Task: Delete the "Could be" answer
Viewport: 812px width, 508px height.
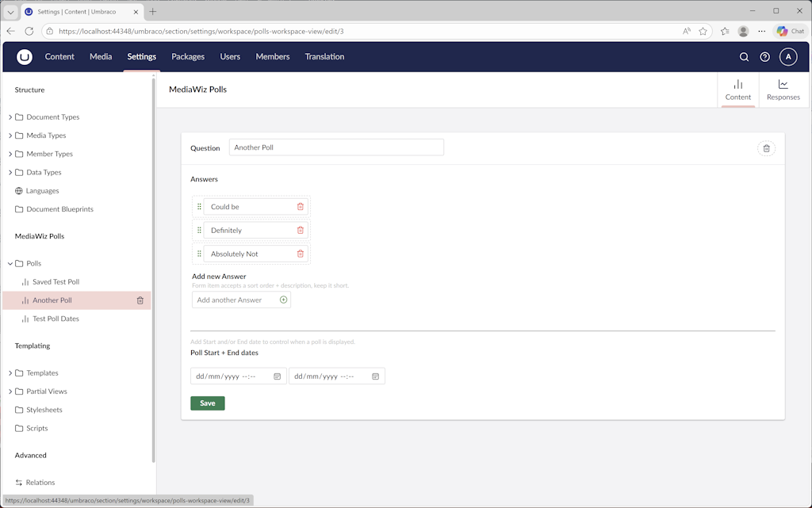Action: (300, 205)
